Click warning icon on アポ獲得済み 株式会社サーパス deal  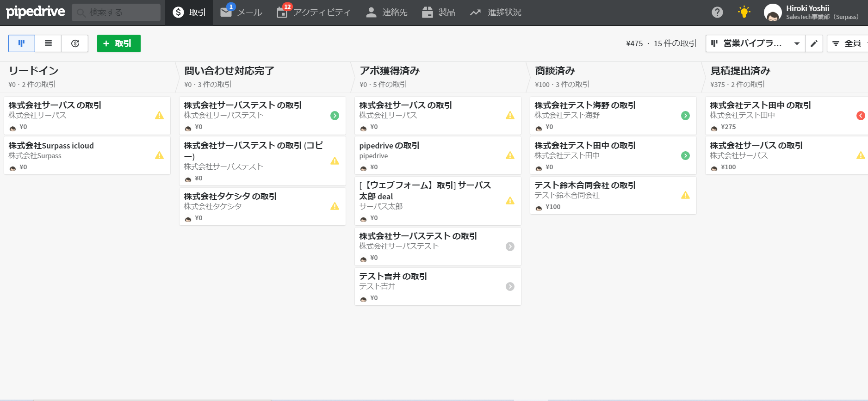point(510,116)
